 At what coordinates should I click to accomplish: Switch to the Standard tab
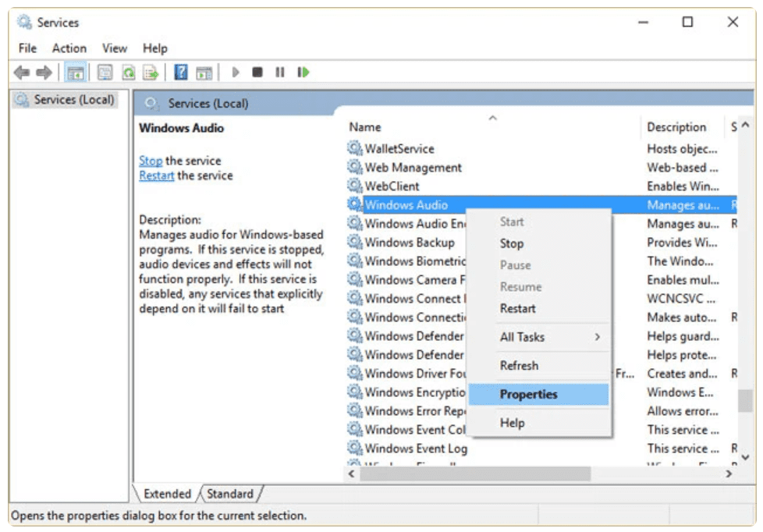230,494
